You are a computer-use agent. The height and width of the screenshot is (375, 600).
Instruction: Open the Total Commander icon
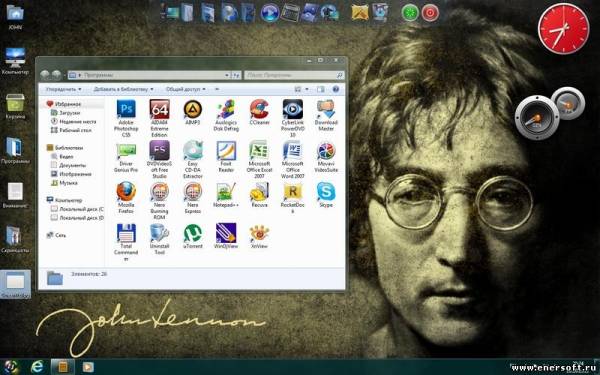126,242
